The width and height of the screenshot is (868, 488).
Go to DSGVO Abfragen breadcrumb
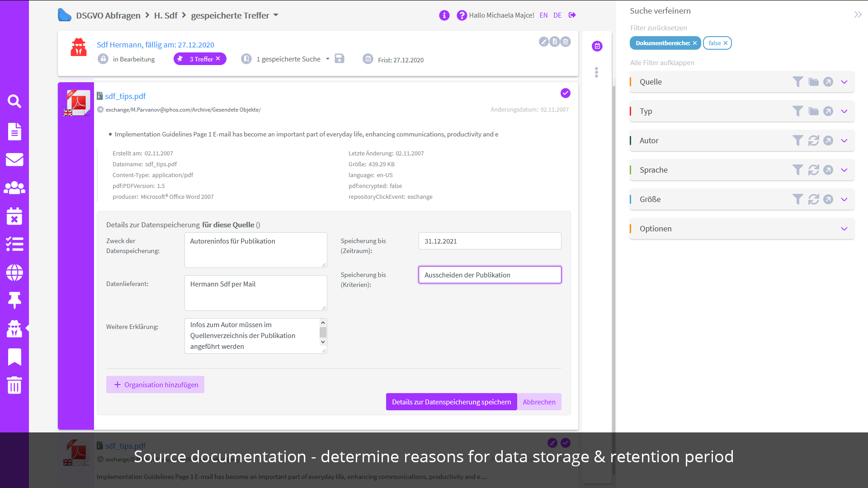[x=108, y=15]
